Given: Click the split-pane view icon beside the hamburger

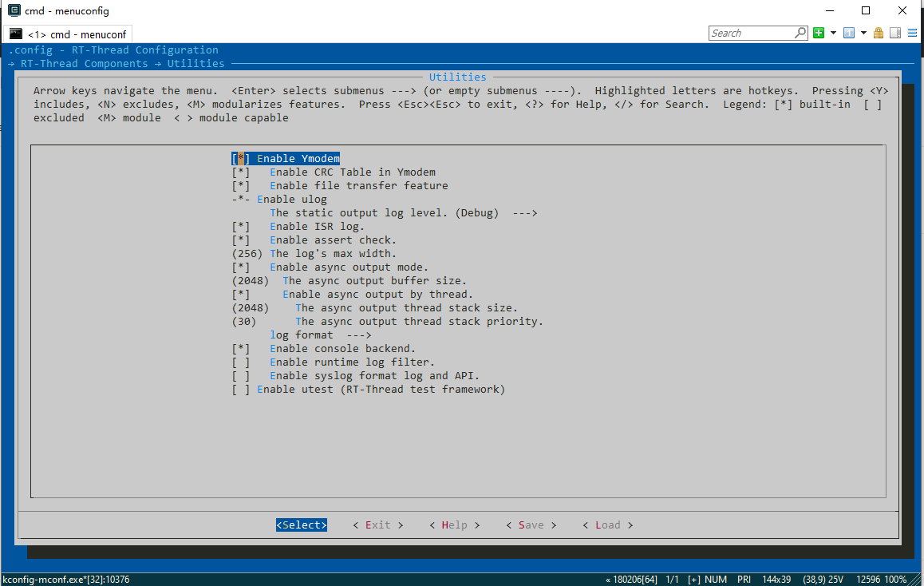Looking at the screenshot, I should click(x=895, y=33).
